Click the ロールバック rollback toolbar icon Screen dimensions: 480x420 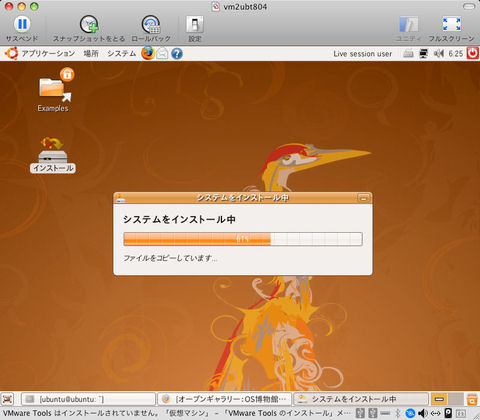(x=151, y=24)
